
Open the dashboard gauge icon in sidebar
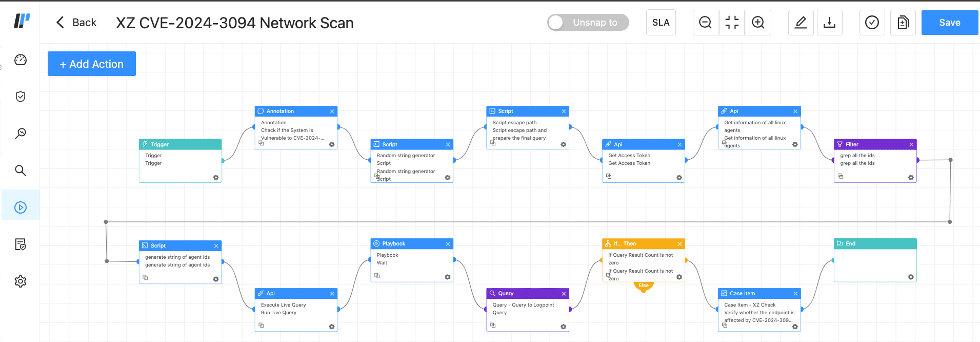click(21, 60)
